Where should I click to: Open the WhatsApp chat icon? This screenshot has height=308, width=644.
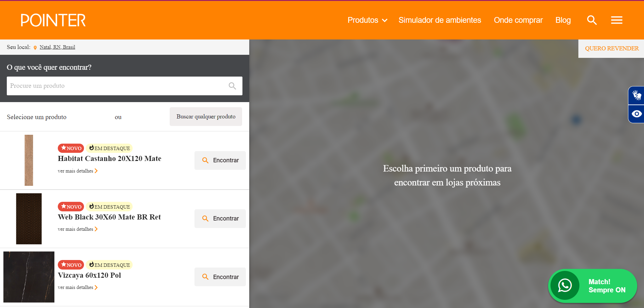[x=565, y=286]
